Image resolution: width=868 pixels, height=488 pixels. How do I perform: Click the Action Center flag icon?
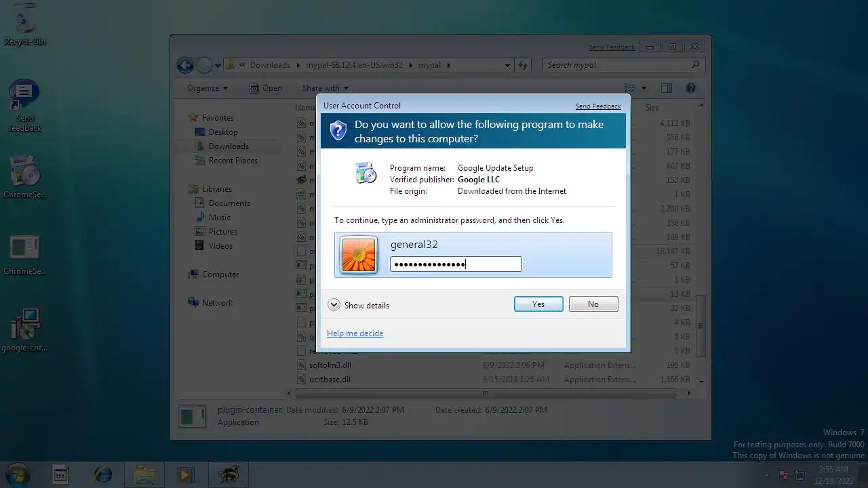[x=783, y=474]
